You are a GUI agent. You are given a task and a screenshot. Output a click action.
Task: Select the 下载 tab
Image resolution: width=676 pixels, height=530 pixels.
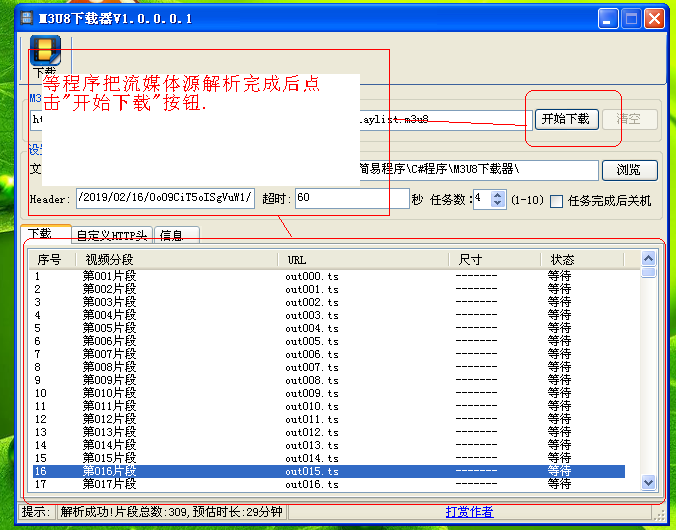[41, 234]
